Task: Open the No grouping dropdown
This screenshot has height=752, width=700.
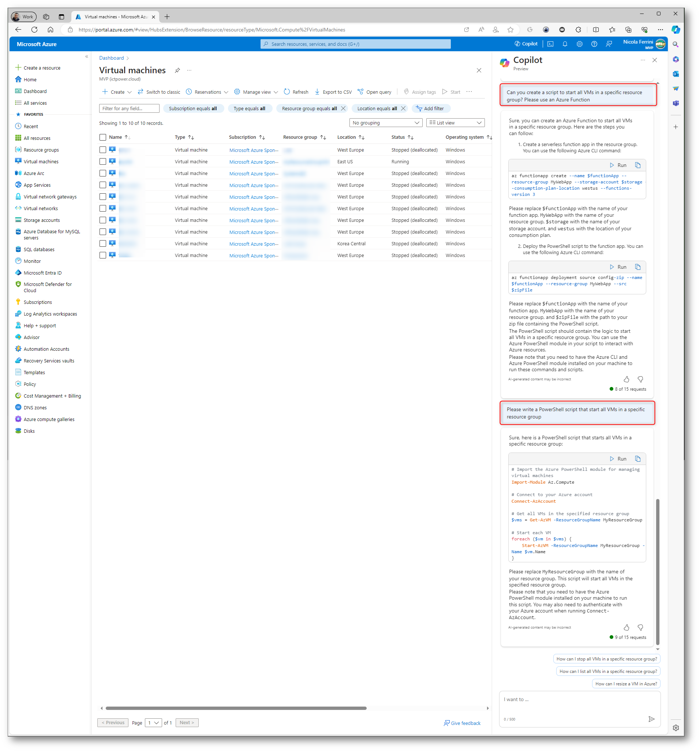Action: pos(386,123)
